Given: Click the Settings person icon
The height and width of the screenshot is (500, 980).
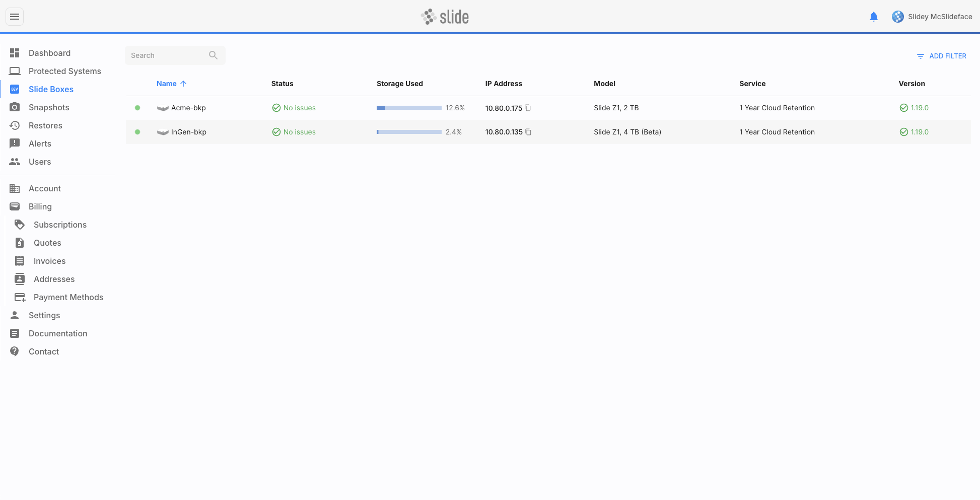Looking at the screenshot, I should 15,315.
